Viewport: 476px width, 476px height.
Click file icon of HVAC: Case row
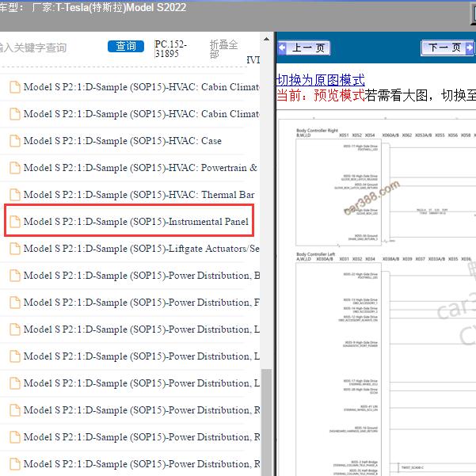coord(15,141)
